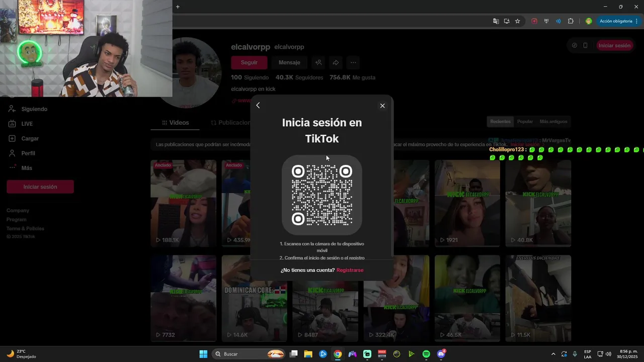
Task: Click the red extension icon in Chrome toolbar
Action: 534,21
